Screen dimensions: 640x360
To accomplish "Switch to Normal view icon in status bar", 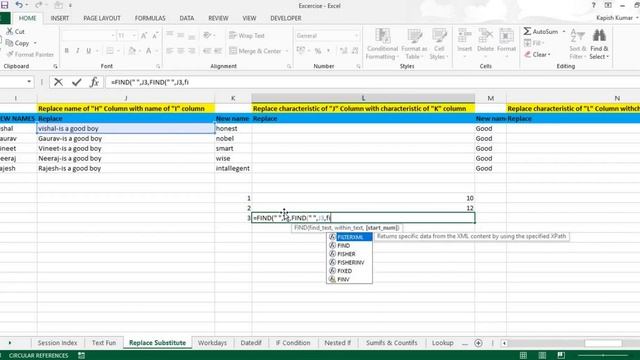I will pyautogui.click(x=523, y=356).
